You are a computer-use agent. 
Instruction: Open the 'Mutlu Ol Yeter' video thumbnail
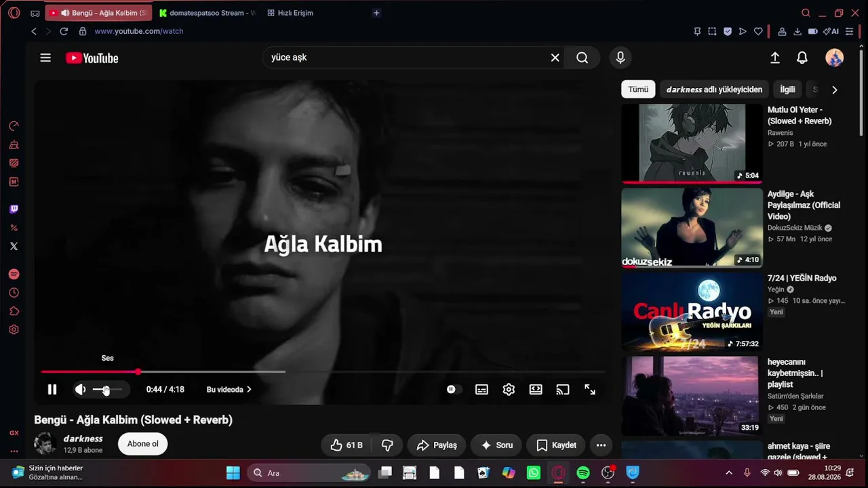(692, 143)
